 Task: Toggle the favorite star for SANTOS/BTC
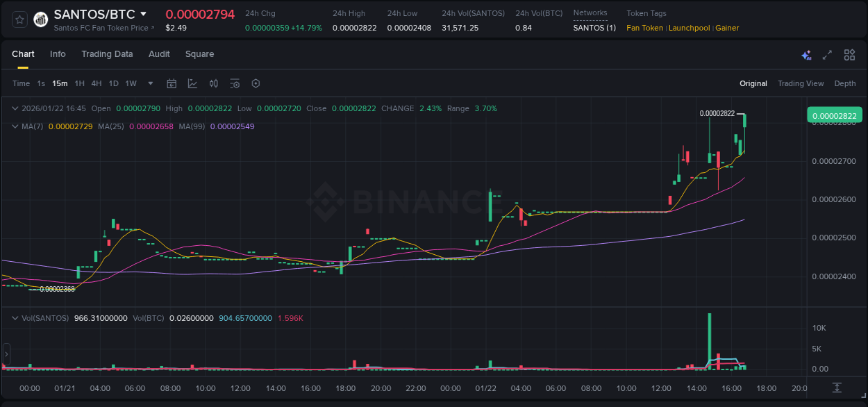coord(19,19)
